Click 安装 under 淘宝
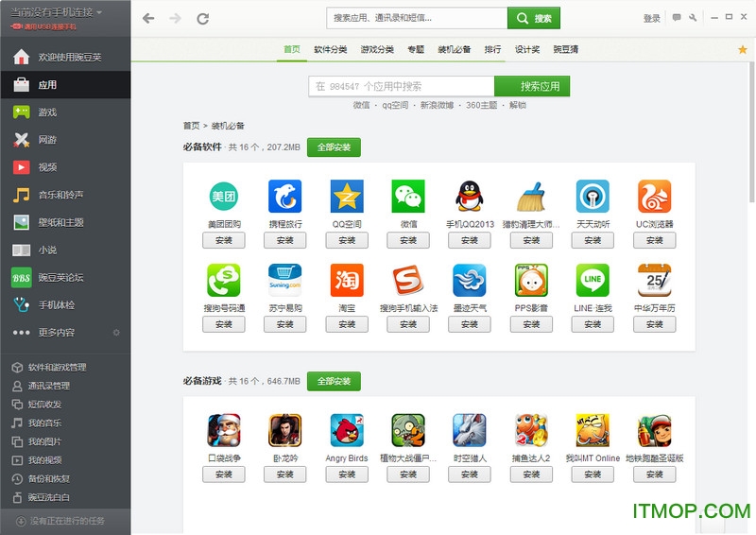 pos(347,324)
